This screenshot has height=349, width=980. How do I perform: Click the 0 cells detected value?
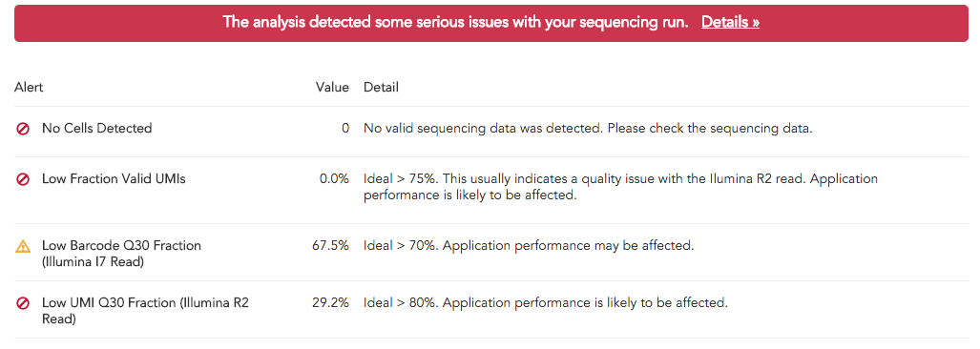pos(345,129)
